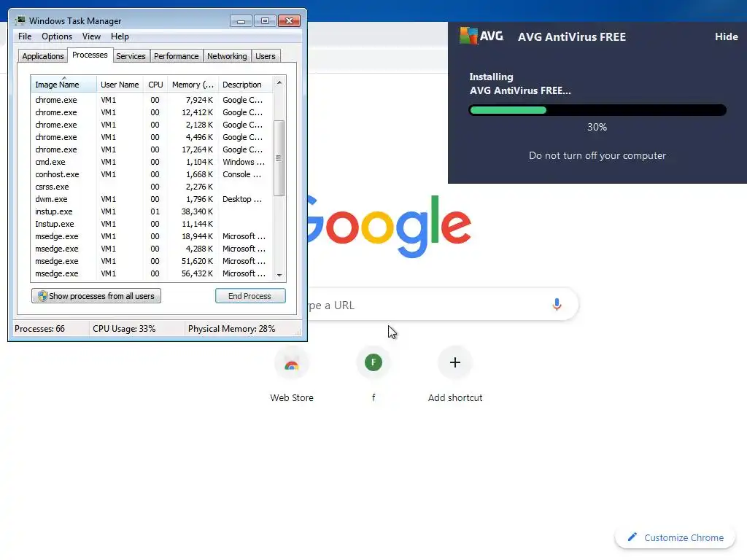The image size is (747, 560).
Task: Select the Instup.exe process using 11,144 K
Action: [x=152, y=224]
